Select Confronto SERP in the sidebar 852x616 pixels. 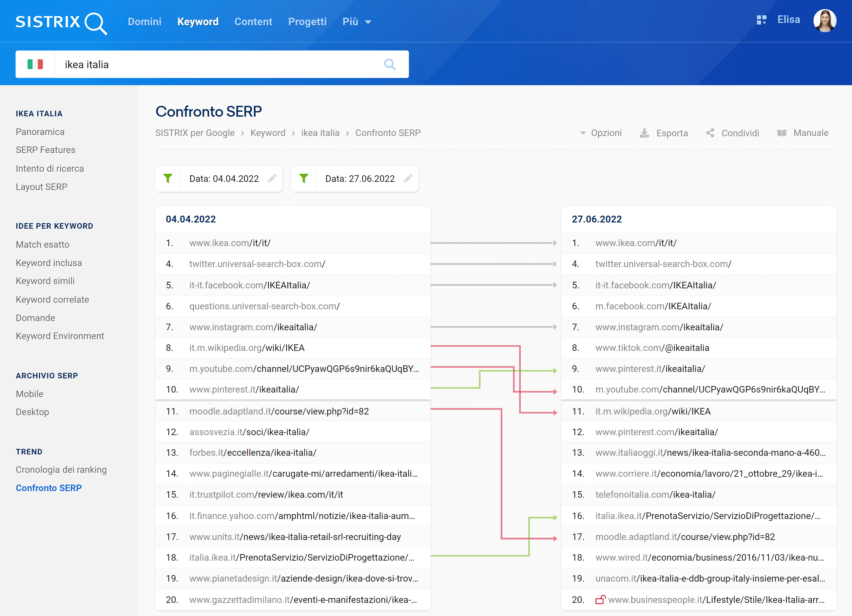[x=49, y=488]
